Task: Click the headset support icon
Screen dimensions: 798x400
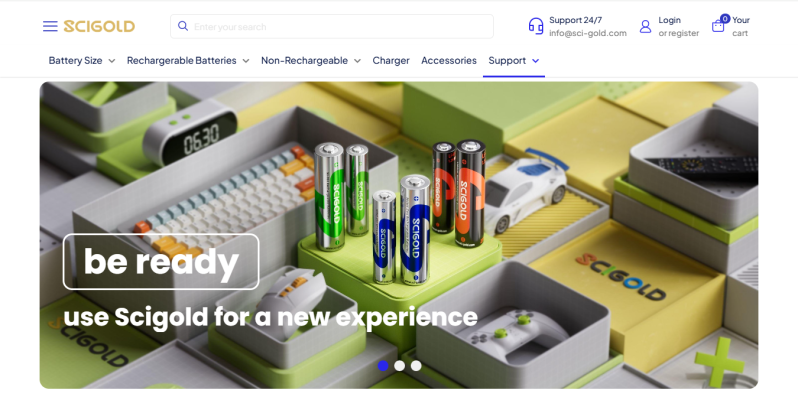Action: tap(536, 26)
